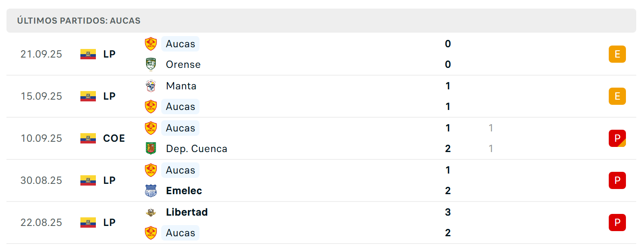Select the COE competition label
Viewport: 644px width, 250px height.
click(114, 138)
